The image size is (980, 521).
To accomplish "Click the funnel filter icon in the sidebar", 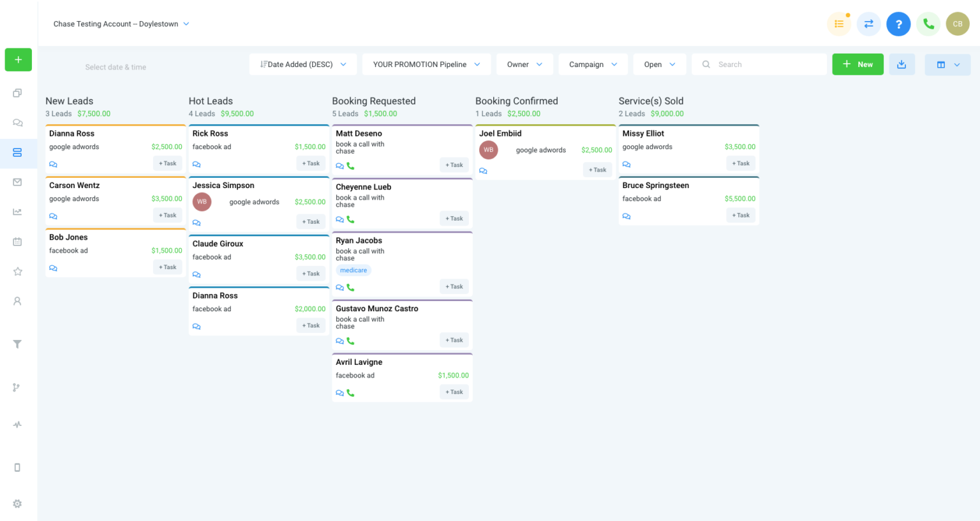I will [x=18, y=344].
